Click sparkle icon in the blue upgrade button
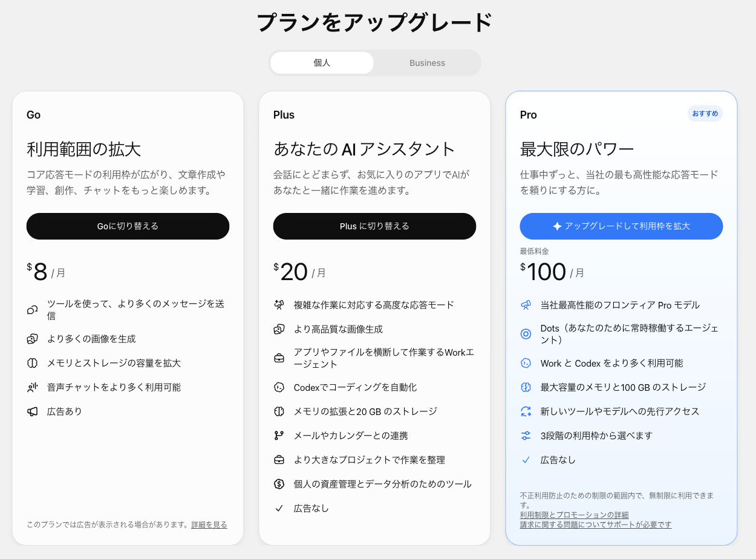 [557, 226]
